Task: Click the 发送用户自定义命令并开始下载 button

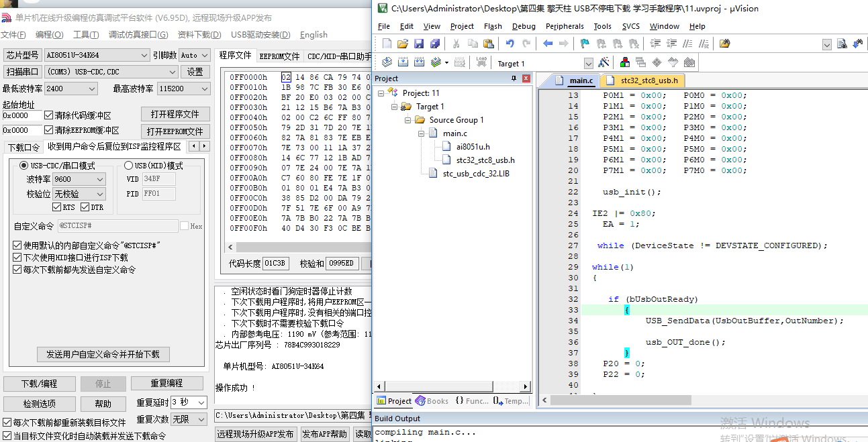Action: [x=103, y=353]
